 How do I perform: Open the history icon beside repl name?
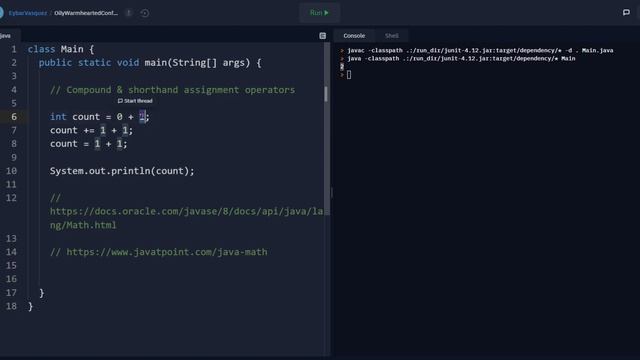(x=144, y=13)
